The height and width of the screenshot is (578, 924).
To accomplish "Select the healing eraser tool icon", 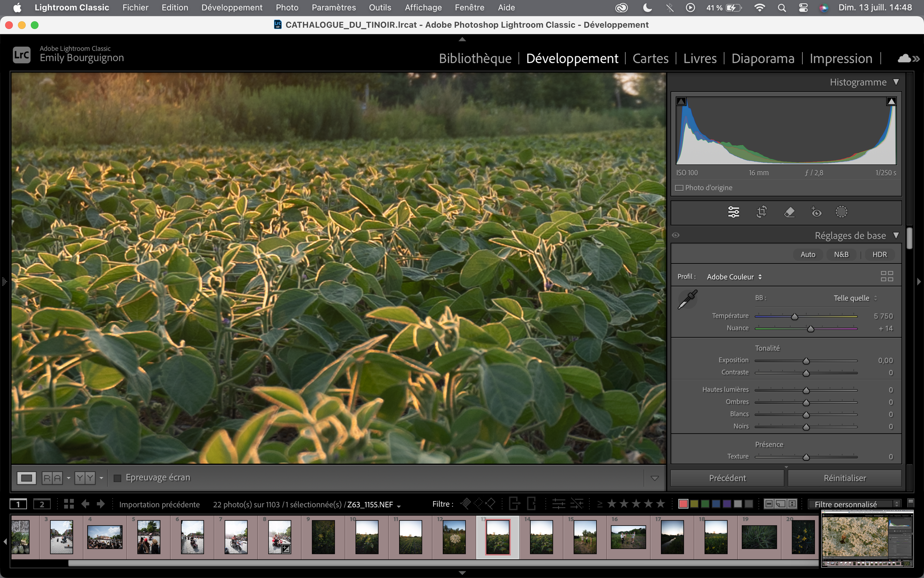I will pyautogui.click(x=789, y=212).
